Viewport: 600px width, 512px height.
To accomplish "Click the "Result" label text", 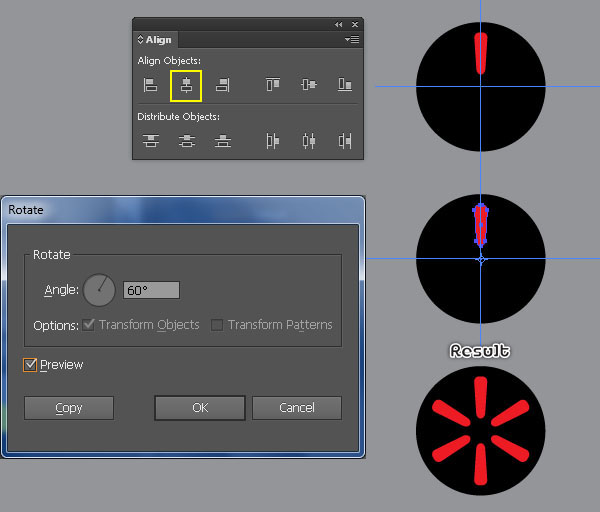I will (479, 351).
